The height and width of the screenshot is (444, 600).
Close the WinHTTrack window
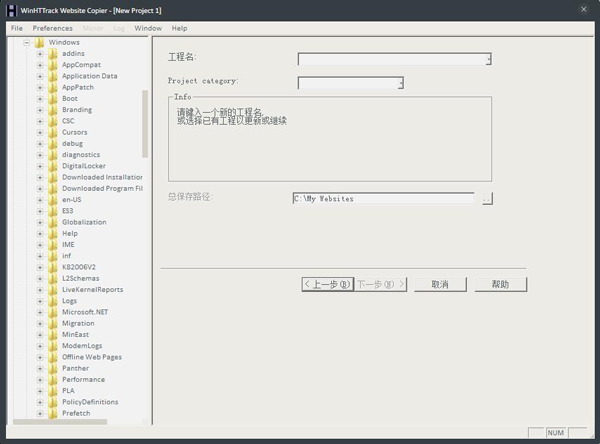pyautogui.click(x=584, y=9)
